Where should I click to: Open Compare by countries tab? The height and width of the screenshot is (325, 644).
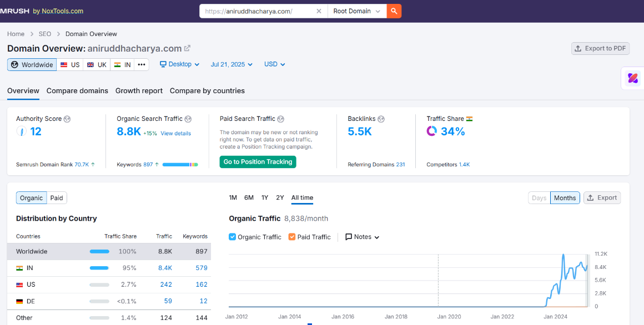click(x=208, y=91)
